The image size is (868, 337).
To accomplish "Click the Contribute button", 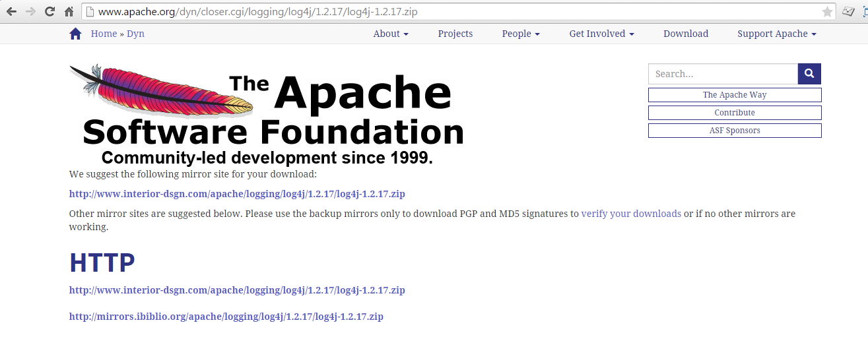I will (x=735, y=113).
